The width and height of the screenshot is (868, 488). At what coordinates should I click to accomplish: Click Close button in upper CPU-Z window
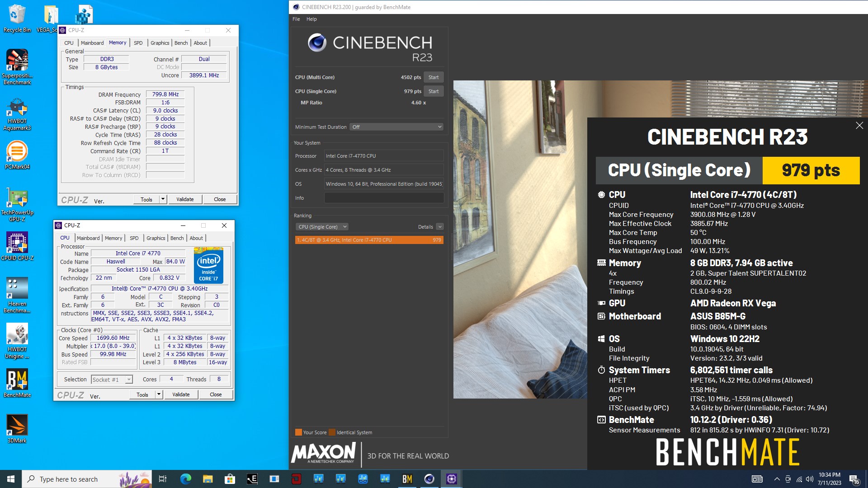point(220,199)
